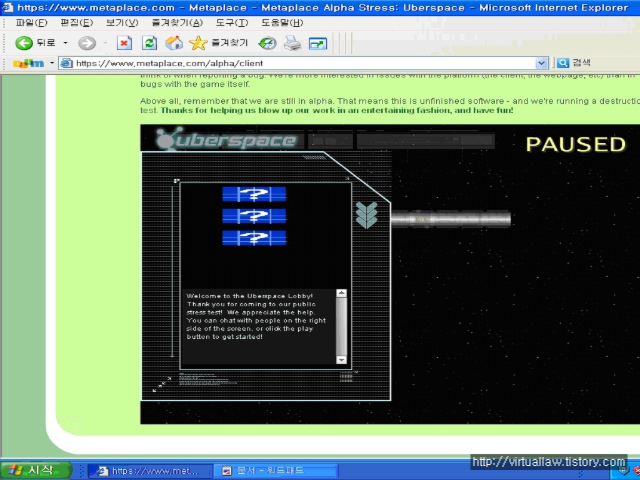The height and width of the screenshot is (480, 640).
Task: Open the Back button history dropdown arrow
Action: [65, 43]
